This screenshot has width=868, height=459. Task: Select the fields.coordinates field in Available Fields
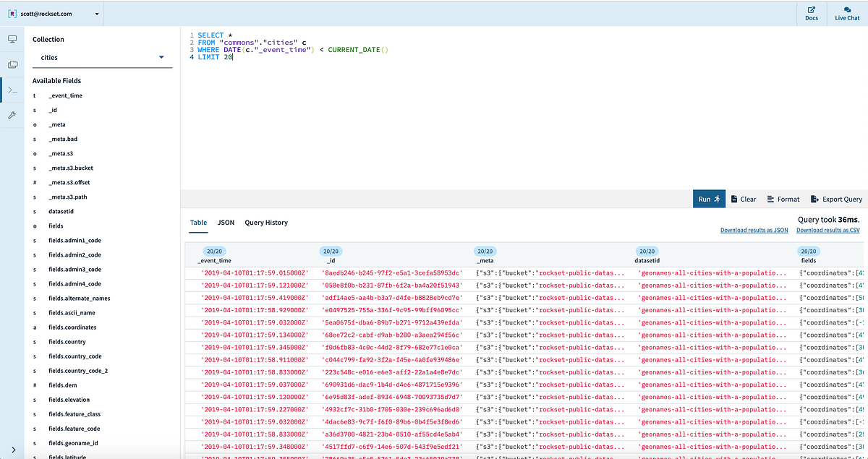pos(72,327)
